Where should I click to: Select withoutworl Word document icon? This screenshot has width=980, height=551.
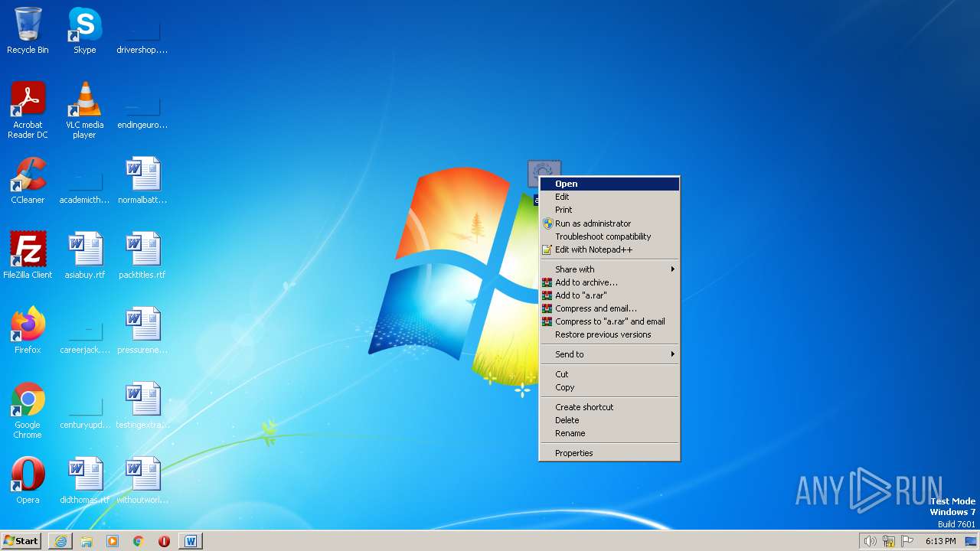142,481
